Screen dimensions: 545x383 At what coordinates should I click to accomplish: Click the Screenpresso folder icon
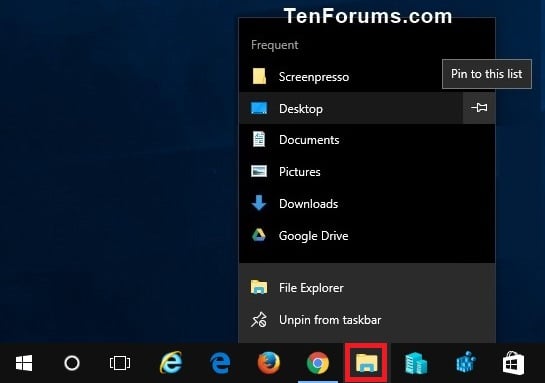point(259,76)
